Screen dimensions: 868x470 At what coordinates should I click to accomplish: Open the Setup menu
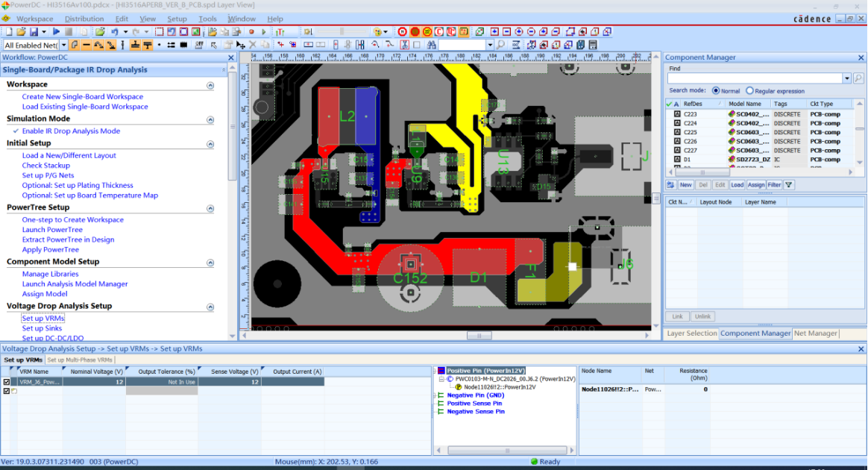177,19
